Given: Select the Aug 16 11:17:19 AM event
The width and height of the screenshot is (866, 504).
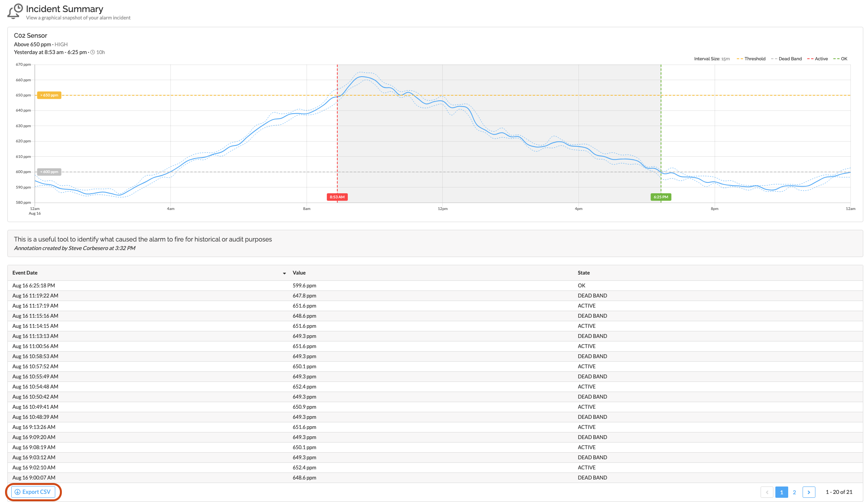Looking at the screenshot, I should tap(435, 306).
